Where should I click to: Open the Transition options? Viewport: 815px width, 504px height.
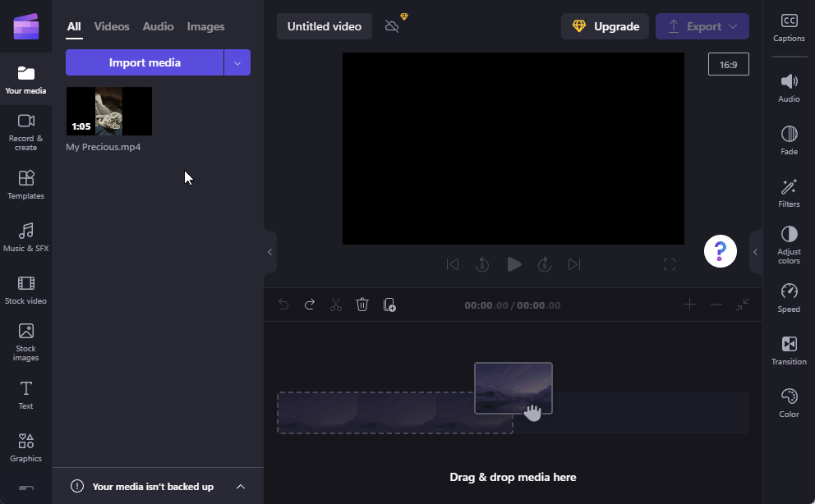point(788,350)
